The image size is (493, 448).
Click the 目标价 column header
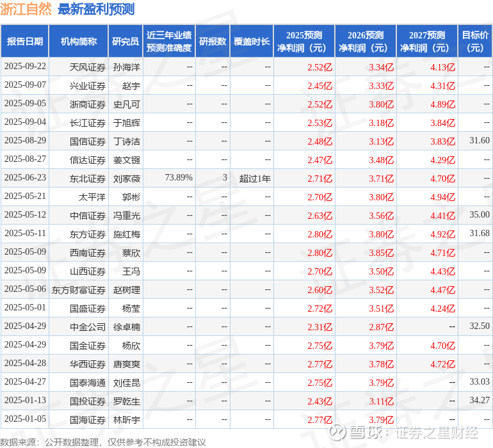click(x=475, y=41)
